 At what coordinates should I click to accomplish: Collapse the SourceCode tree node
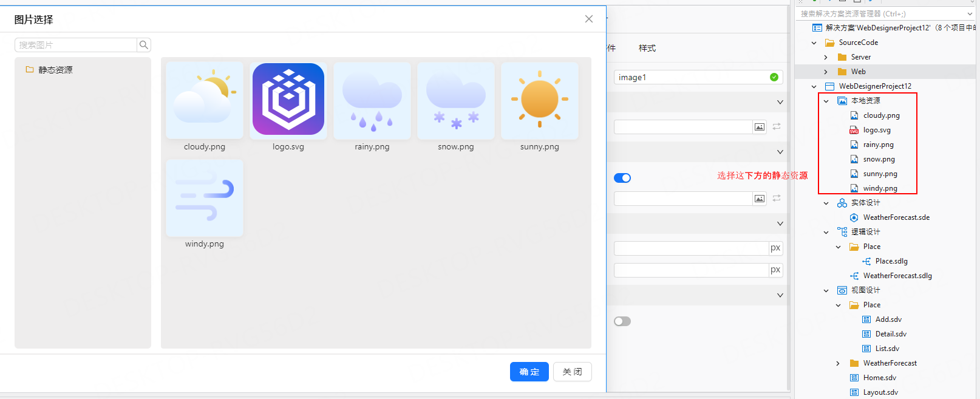tap(814, 43)
